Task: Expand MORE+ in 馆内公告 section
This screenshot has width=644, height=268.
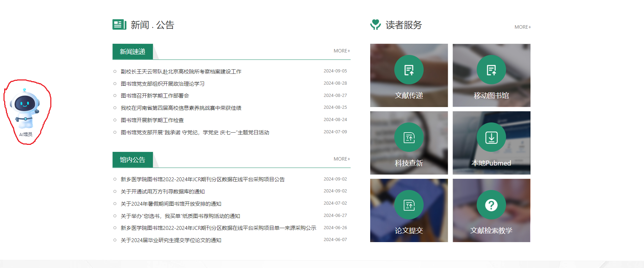Action: [342, 159]
